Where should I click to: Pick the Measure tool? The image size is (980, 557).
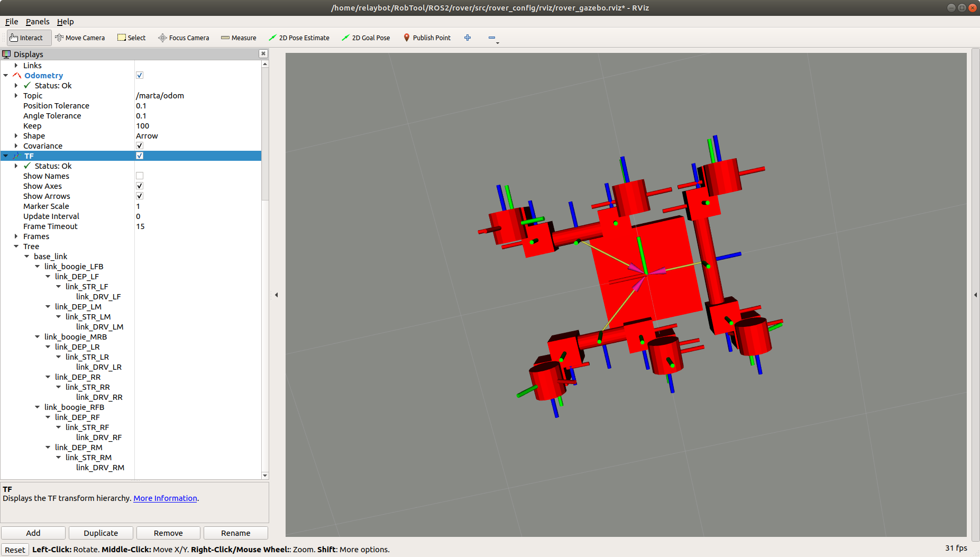[239, 38]
